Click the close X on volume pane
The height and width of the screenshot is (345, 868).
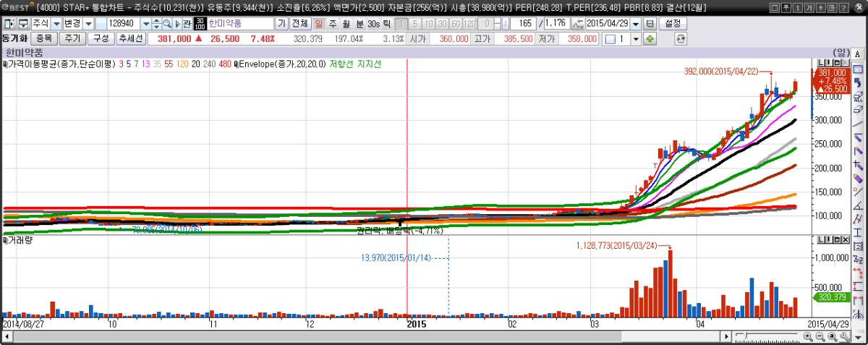point(844,239)
